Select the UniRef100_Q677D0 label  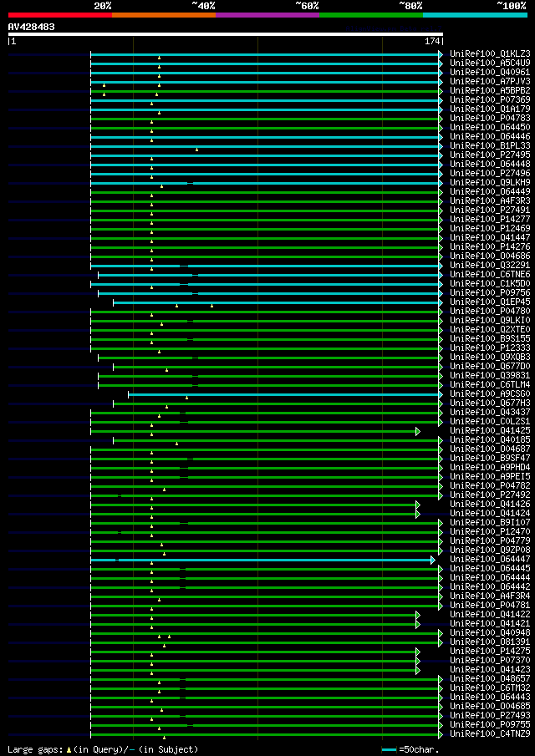coord(490,366)
